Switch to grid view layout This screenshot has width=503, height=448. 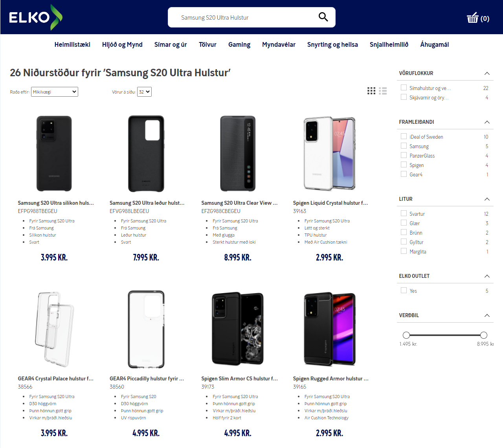pyautogui.click(x=371, y=91)
